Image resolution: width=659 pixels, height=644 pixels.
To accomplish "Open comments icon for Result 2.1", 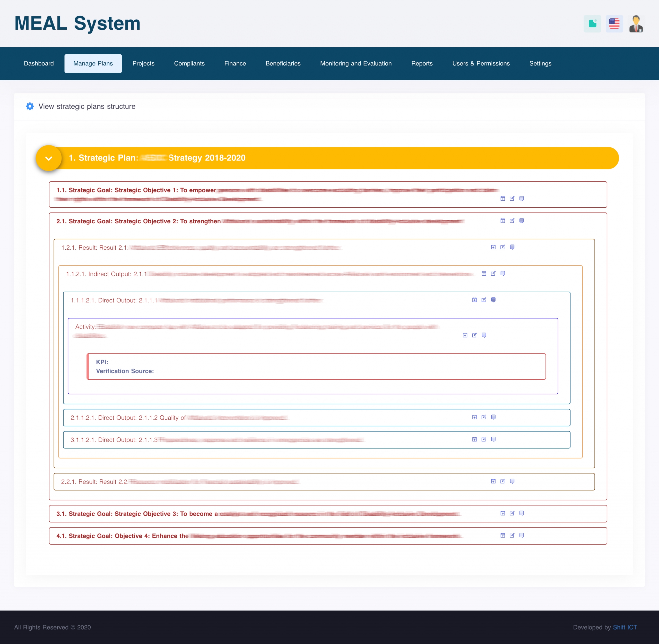I will tap(512, 247).
